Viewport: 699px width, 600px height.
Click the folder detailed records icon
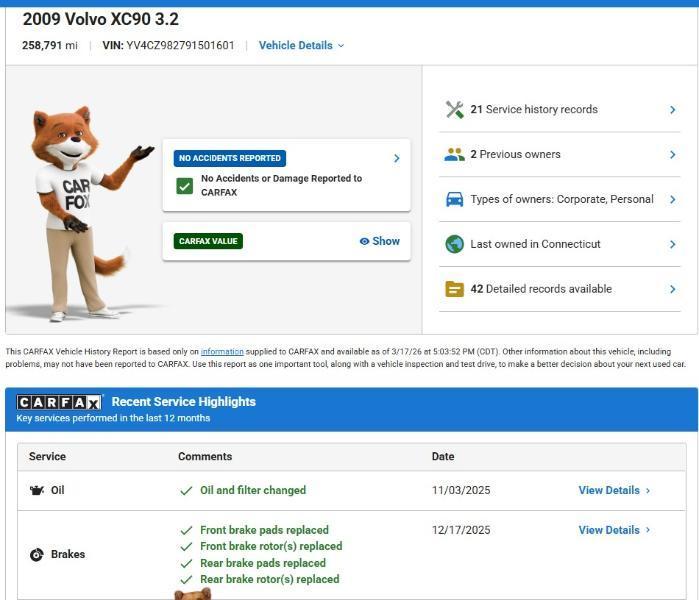point(454,289)
